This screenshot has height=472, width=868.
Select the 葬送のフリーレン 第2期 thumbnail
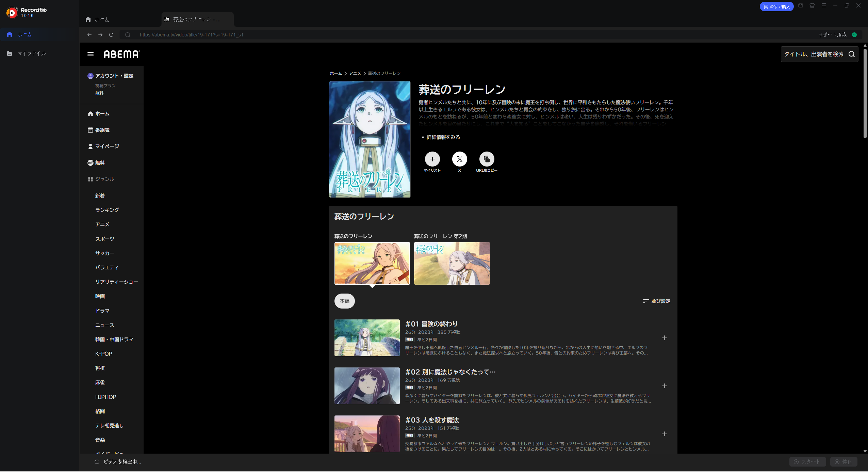coord(452,263)
